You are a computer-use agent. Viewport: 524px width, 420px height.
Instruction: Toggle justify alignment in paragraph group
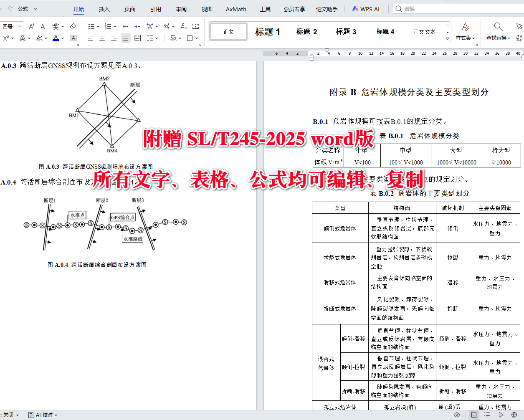tap(126, 38)
